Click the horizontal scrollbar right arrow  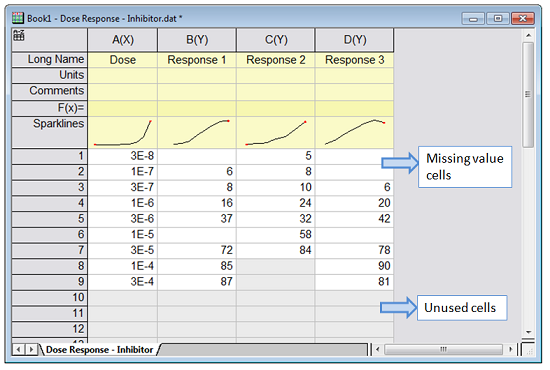pyautogui.click(x=511, y=349)
